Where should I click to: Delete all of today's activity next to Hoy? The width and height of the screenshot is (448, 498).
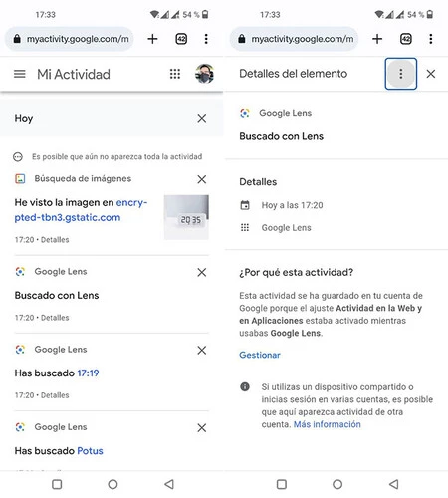(202, 118)
